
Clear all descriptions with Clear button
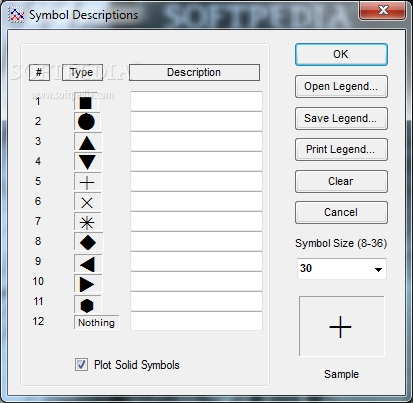click(x=341, y=181)
